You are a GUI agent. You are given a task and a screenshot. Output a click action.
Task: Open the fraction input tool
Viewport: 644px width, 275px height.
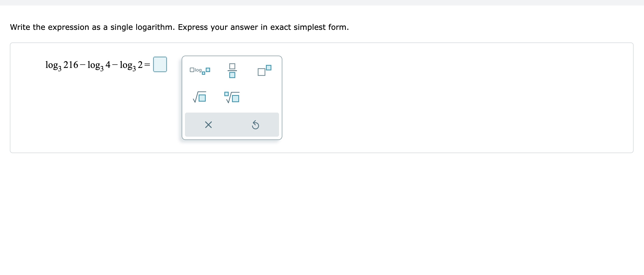[x=232, y=71]
